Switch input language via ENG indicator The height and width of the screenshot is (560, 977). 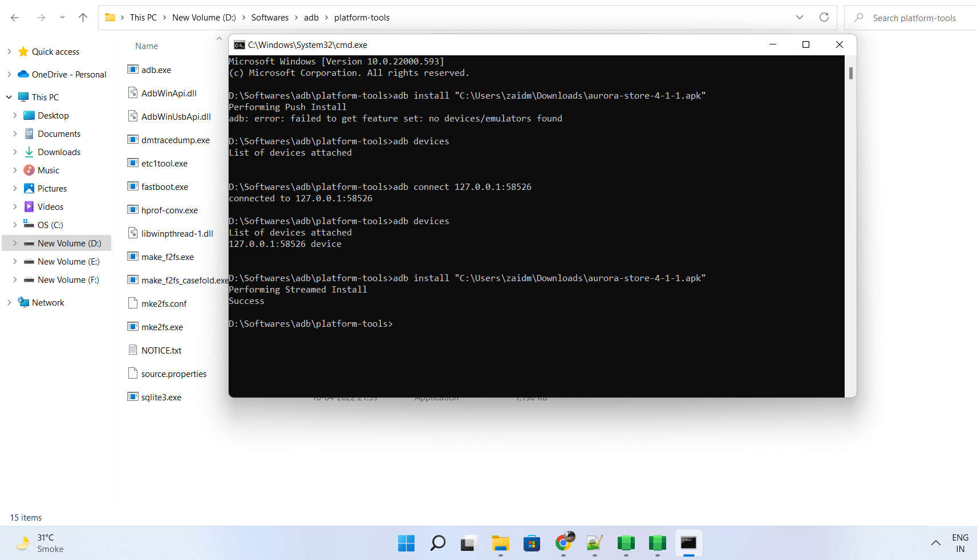pos(960,543)
